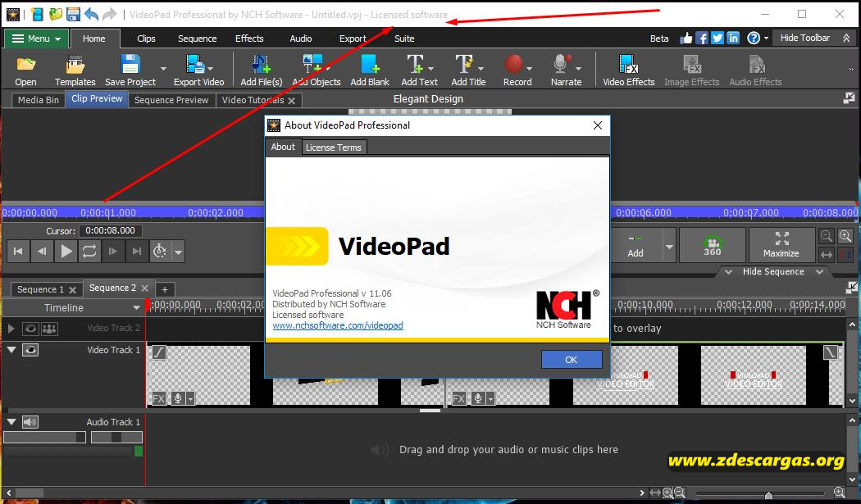This screenshot has width=861, height=504.
Task: Click Hide Toolbar button
Action: pos(813,38)
